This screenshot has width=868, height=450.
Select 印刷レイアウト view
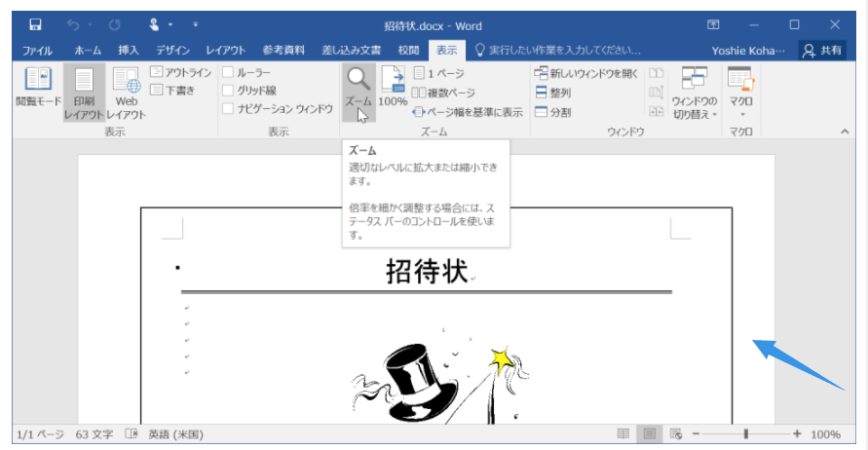click(84, 93)
